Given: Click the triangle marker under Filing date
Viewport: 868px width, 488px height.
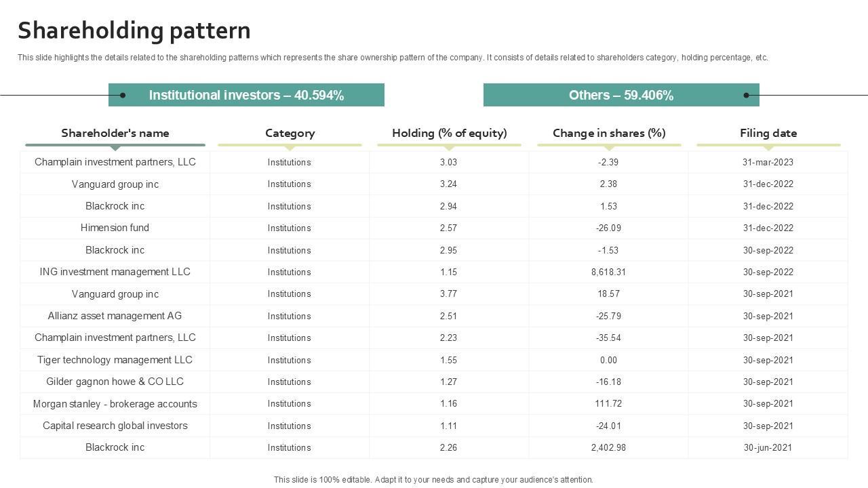Looking at the screenshot, I should point(768,148).
